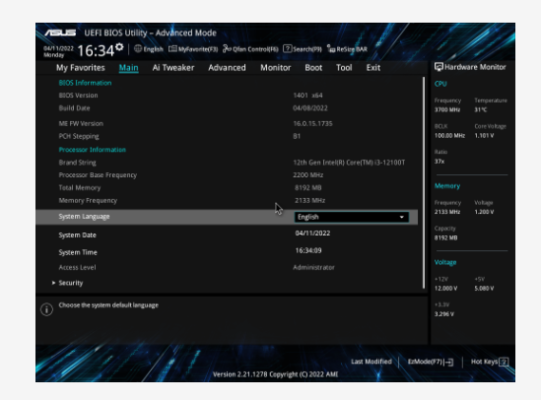
Task: Click the info circle icon
Action: pyautogui.click(x=47, y=309)
